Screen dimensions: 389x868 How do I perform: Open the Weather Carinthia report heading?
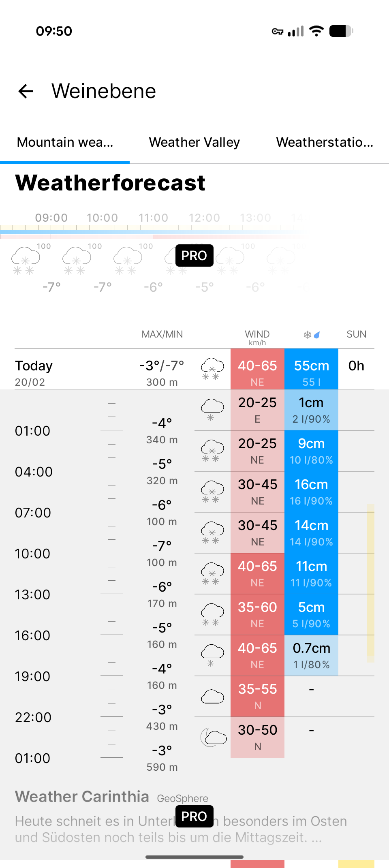click(82, 797)
